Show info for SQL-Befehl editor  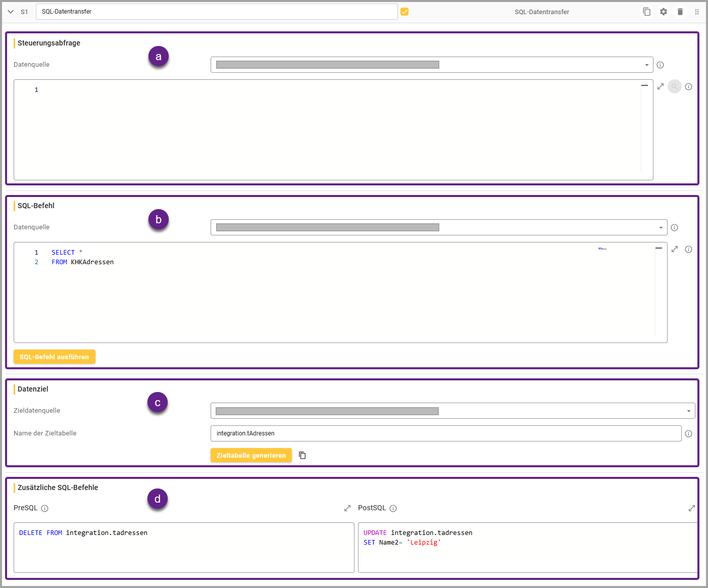688,249
